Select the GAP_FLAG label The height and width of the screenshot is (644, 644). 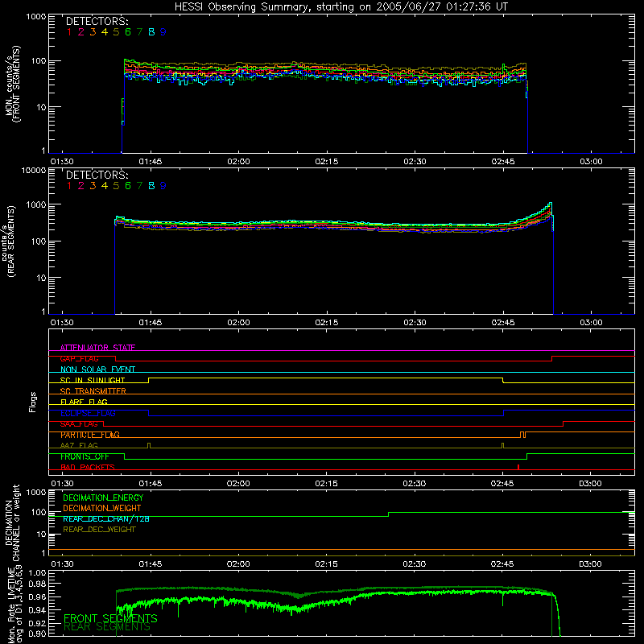[79, 358]
